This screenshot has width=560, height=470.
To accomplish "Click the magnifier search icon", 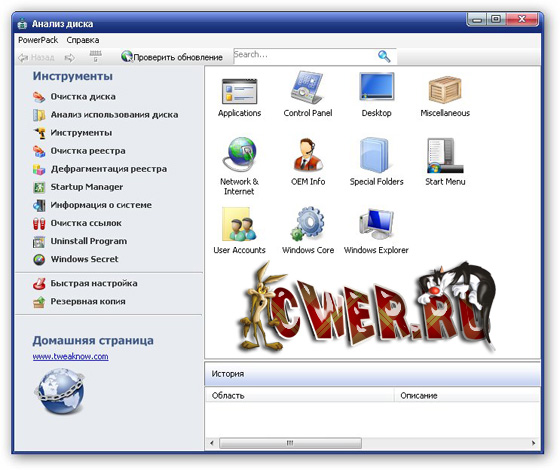I will [x=384, y=56].
